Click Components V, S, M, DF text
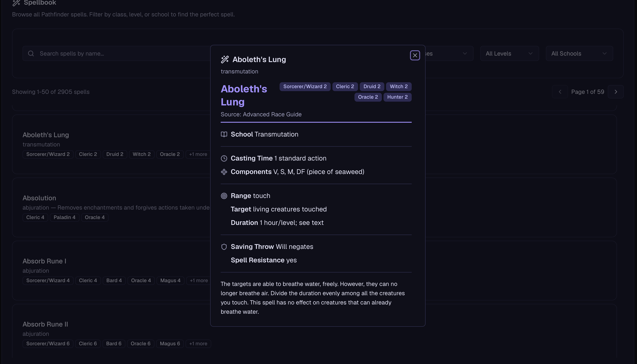The image size is (637, 364). (x=297, y=172)
